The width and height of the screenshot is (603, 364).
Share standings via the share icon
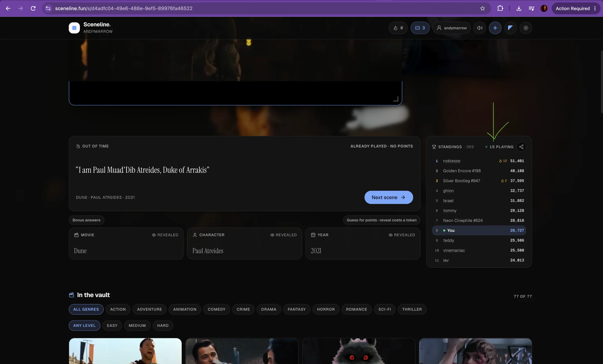point(521,147)
